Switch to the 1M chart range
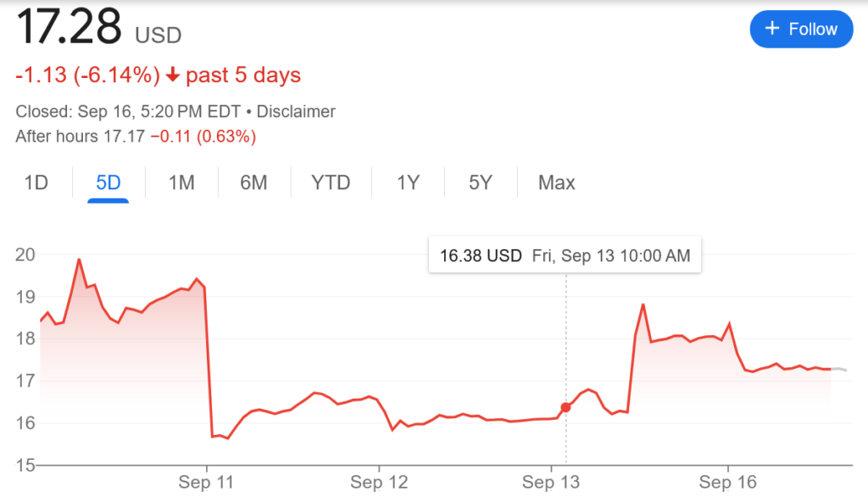This screenshot has height=497, width=868. tap(181, 182)
